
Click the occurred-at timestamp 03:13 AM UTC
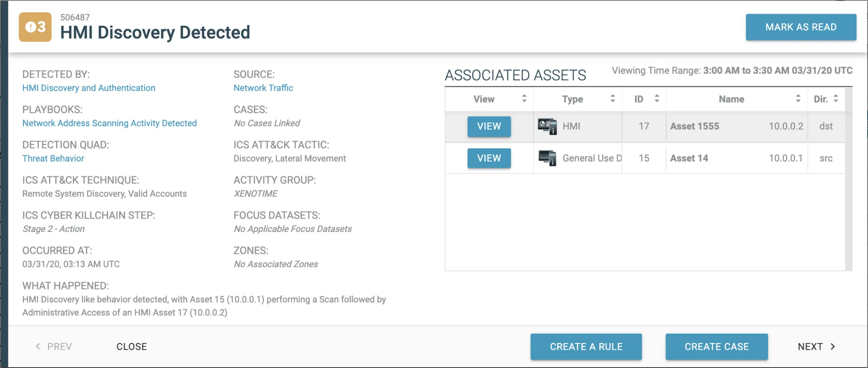tap(71, 264)
